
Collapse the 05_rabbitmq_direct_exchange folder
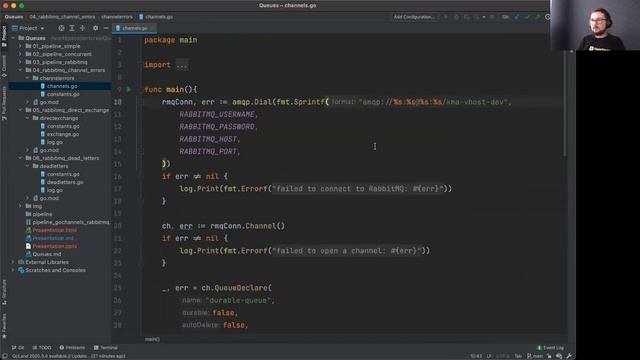(20, 110)
